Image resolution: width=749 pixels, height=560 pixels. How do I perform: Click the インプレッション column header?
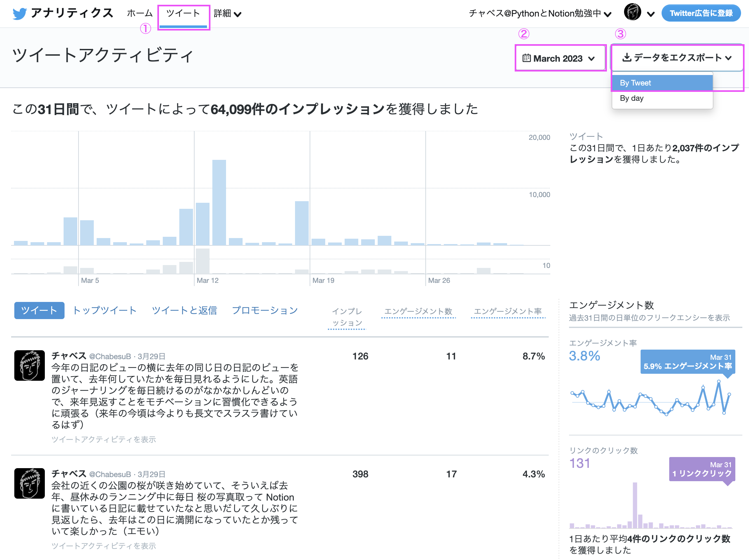[347, 317]
